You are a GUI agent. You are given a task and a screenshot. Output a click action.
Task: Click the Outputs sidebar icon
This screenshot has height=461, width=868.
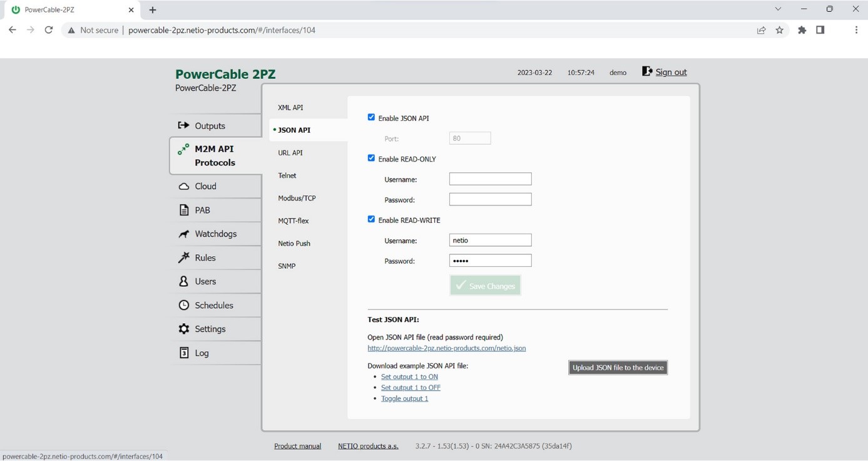pyautogui.click(x=183, y=126)
